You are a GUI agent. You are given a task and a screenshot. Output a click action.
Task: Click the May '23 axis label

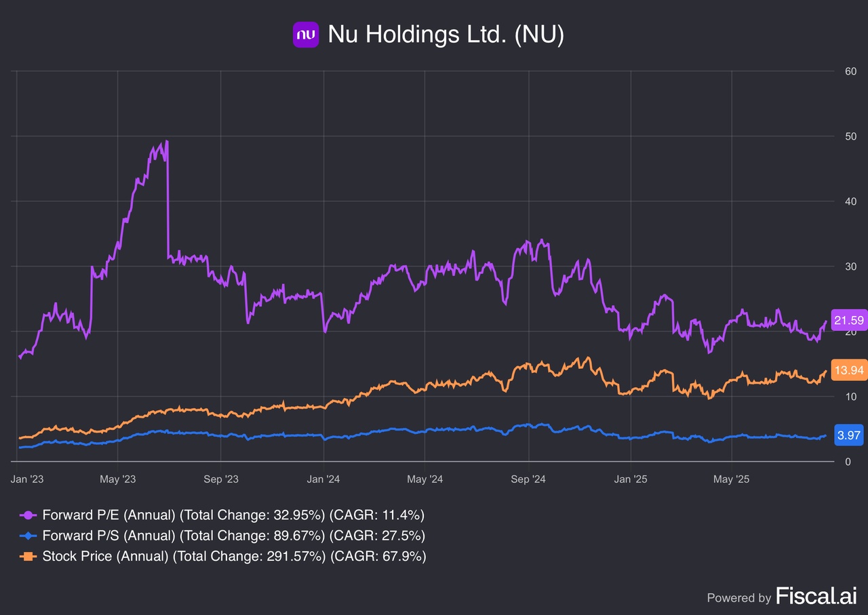tap(118, 479)
